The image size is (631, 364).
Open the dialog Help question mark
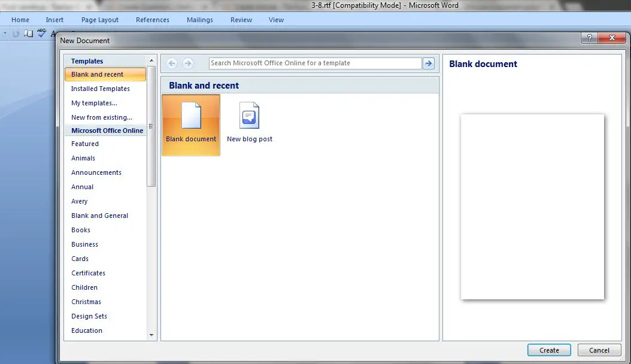(590, 38)
